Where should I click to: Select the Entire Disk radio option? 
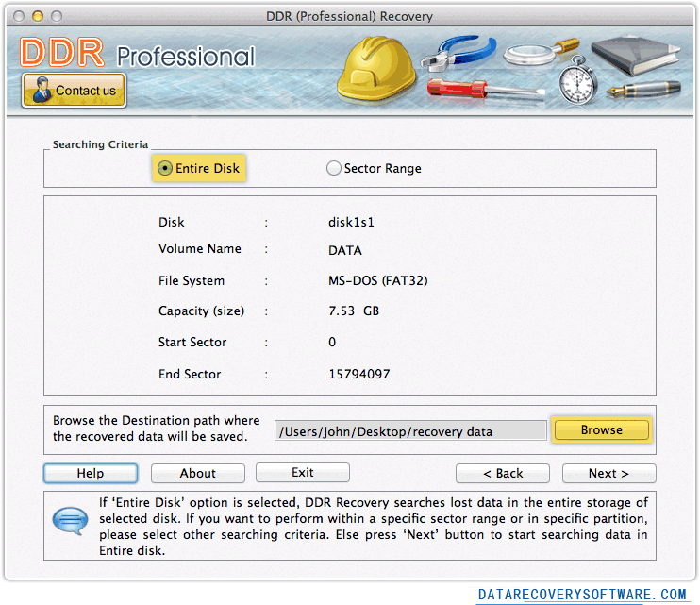click(199, 168)
